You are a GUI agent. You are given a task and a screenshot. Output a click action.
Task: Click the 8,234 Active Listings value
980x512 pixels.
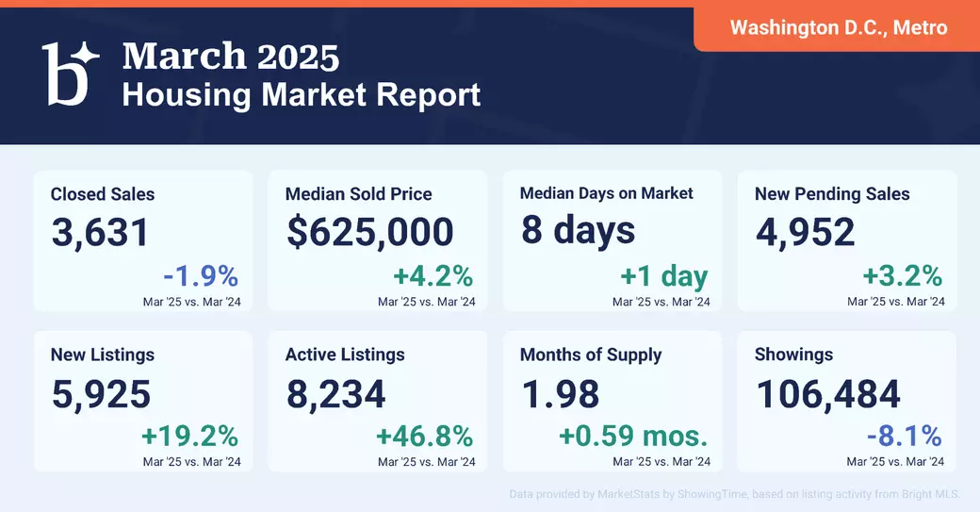(x=335, y=394)
